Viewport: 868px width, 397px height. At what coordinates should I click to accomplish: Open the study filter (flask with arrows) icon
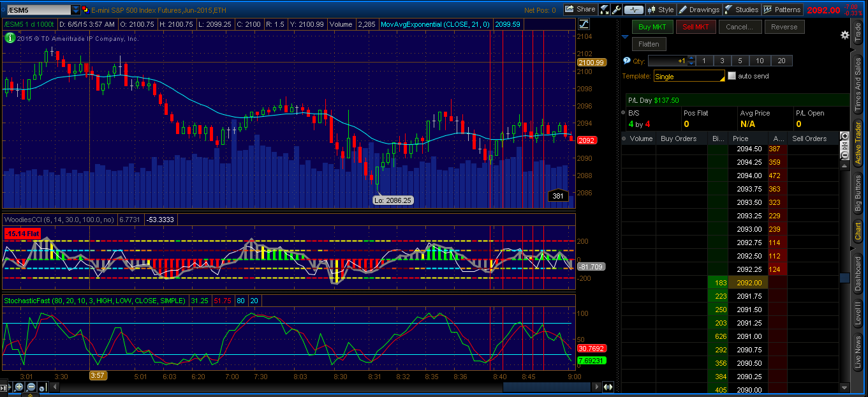604,10
